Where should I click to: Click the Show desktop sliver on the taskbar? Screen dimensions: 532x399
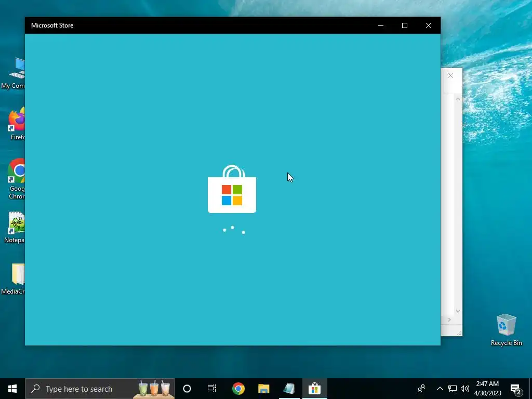[530, 389]
